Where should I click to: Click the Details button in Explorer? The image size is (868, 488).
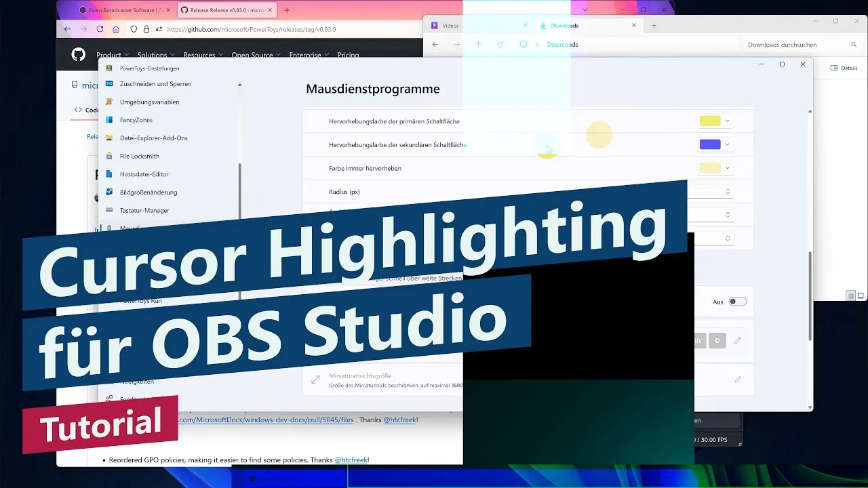844,68
